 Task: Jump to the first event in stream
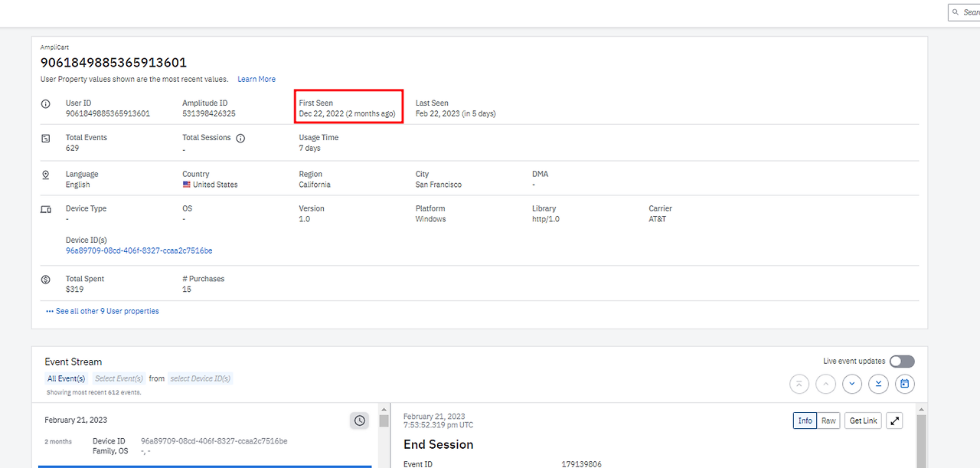[799, 384]
